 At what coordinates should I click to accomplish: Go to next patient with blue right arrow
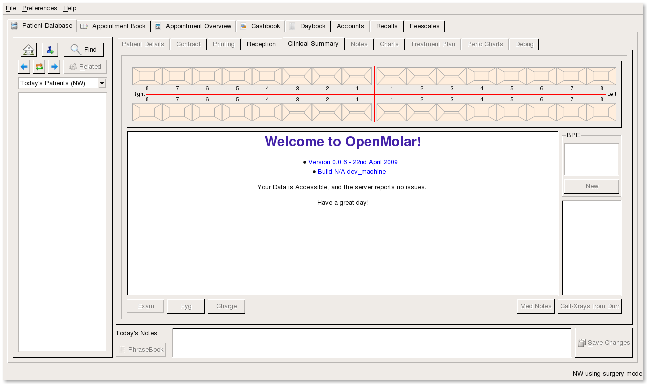[54, 66]
